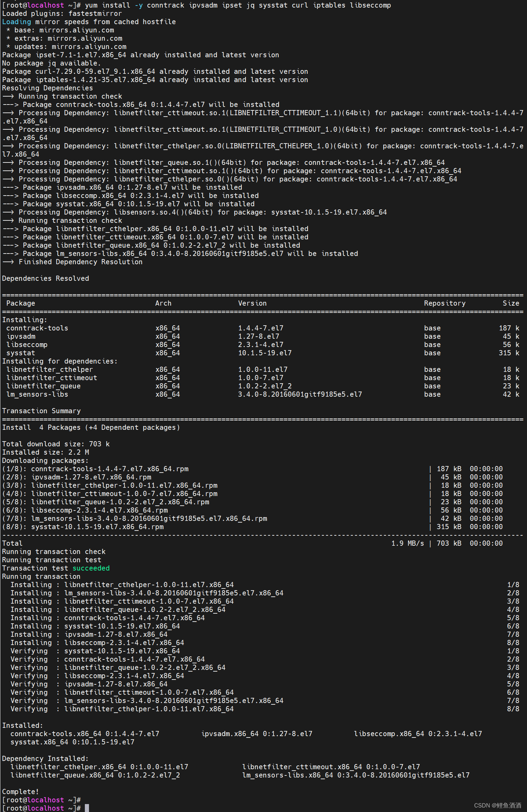Click the 'Package' table column header
Viewport: 527px width, 812px height.
click(x=21, y=303)
